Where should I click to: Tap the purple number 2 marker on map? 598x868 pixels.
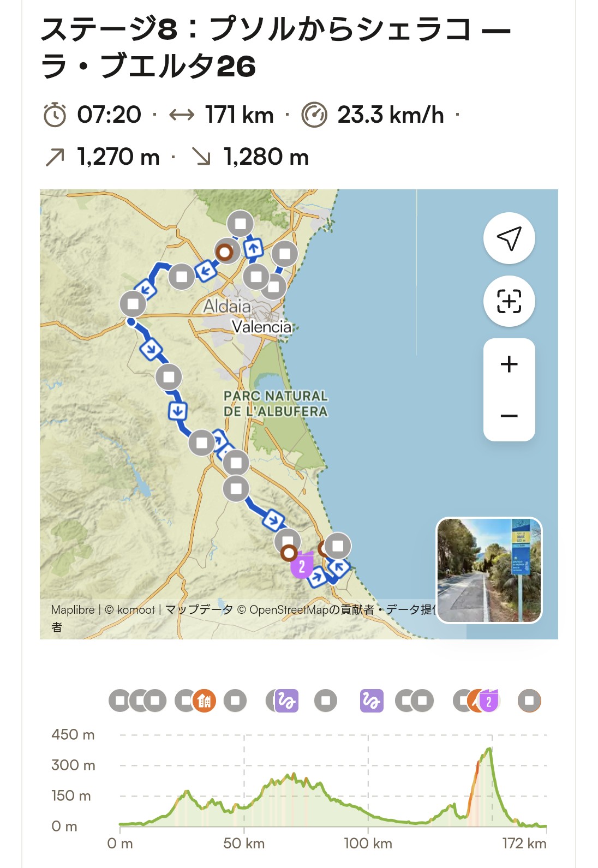(302, 565)
